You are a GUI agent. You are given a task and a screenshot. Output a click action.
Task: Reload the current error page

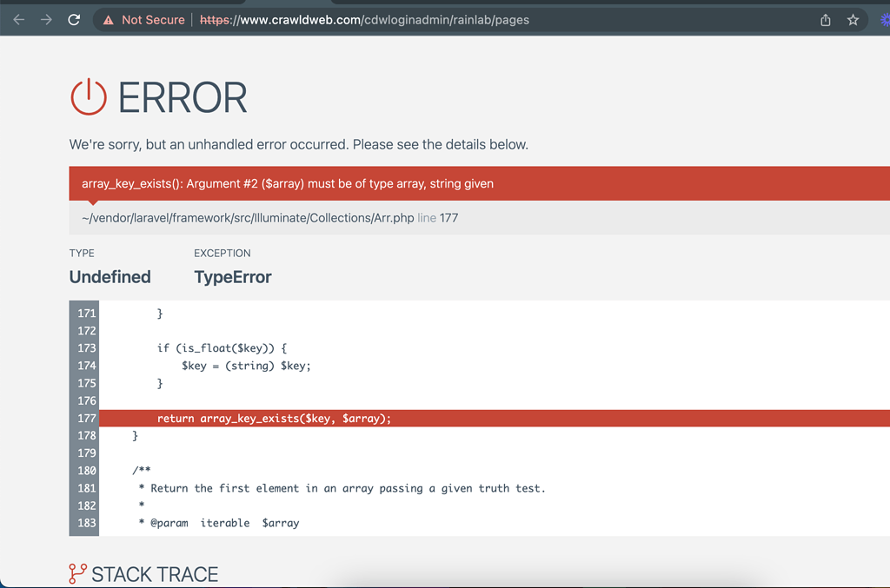coord(74,19)
